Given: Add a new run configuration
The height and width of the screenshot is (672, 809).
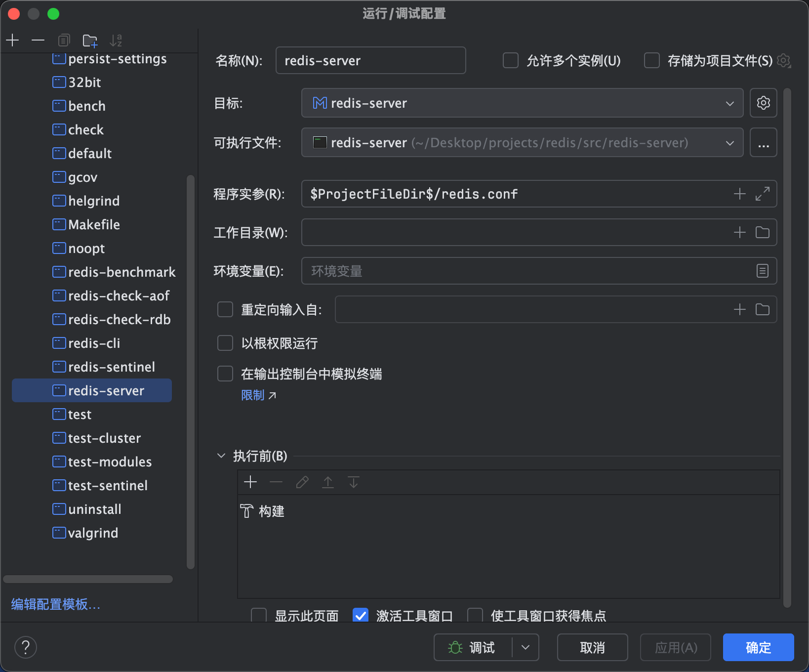Looking at the screenshot, I should (x=12, y=40).
